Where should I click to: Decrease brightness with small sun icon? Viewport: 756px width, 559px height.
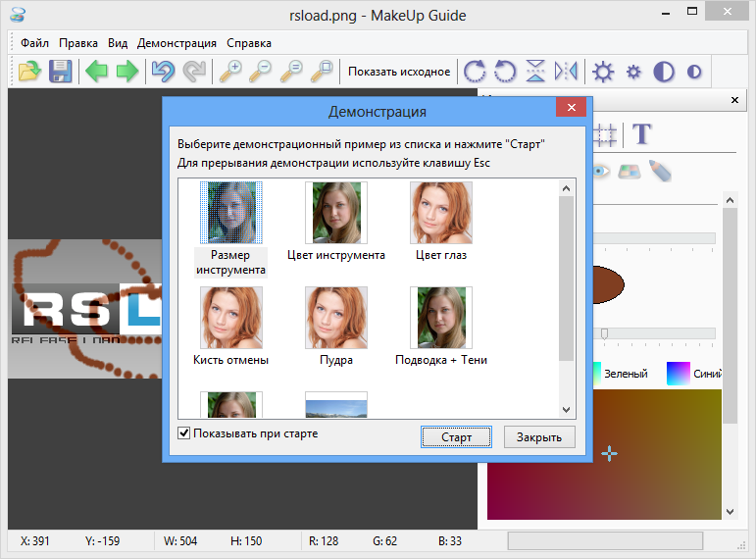tap(633, 73)
